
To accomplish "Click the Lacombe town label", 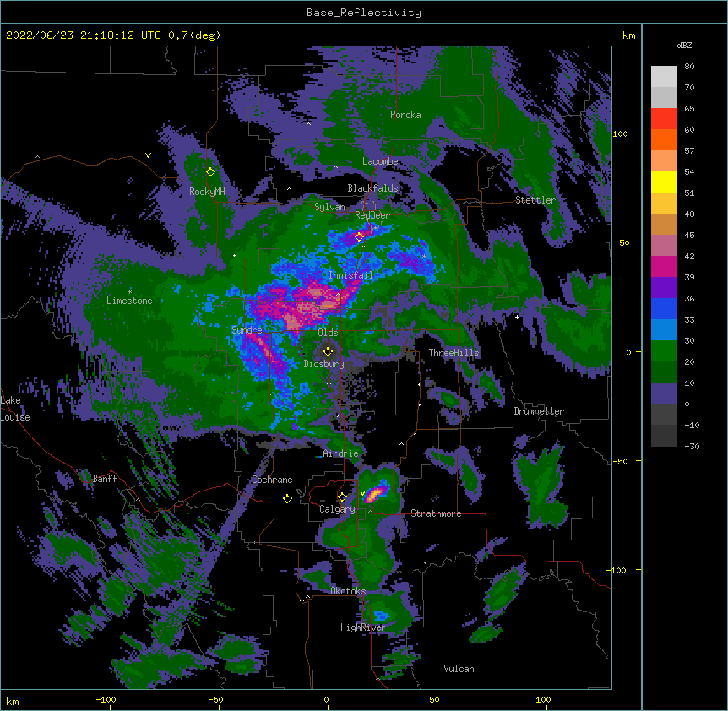I will (380, 161).
